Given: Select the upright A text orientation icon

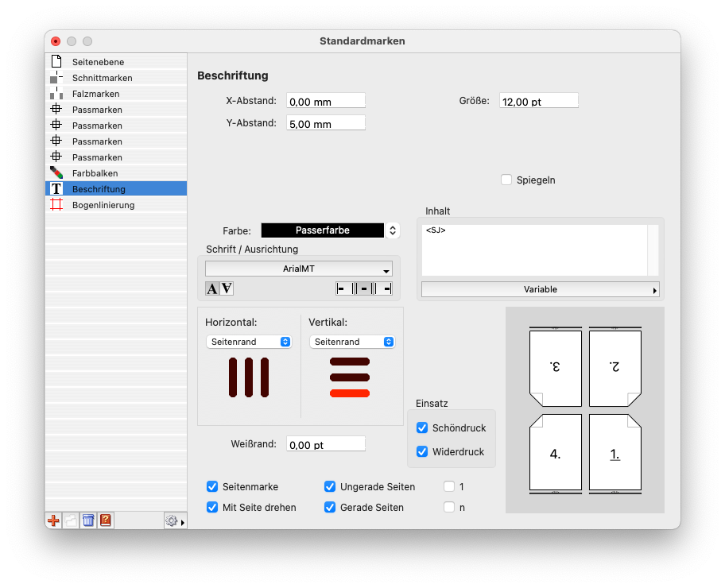Looking at the screenshot, I should coord(211,288).
